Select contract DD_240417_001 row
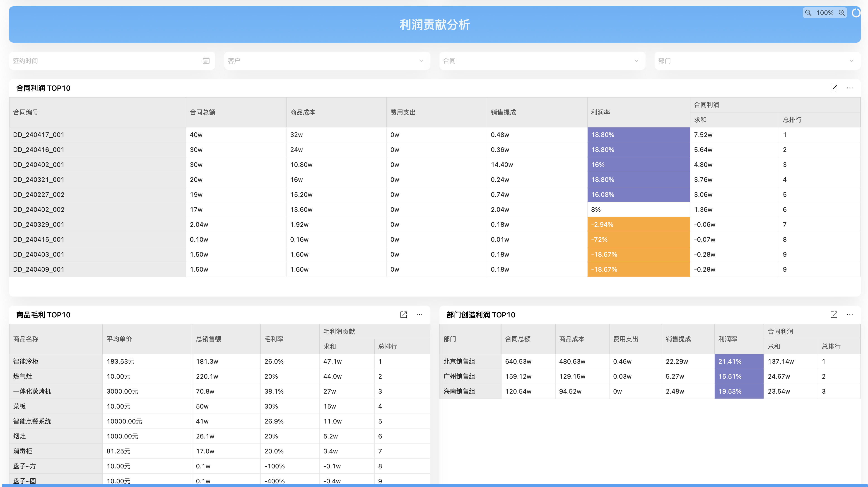 [x=435, y=135]
